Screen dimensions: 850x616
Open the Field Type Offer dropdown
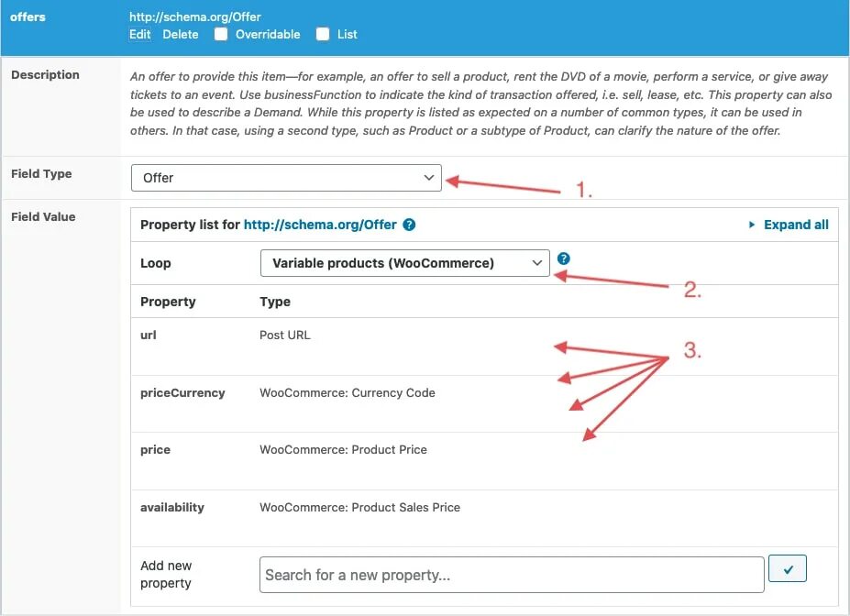click(x=286, y=178)
